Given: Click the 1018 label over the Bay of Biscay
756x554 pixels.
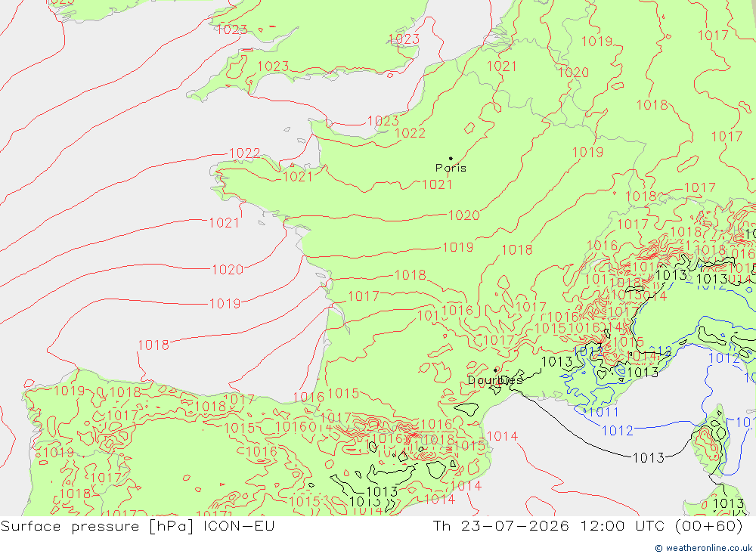Looking at the screenshot, I should click(153, 345).
